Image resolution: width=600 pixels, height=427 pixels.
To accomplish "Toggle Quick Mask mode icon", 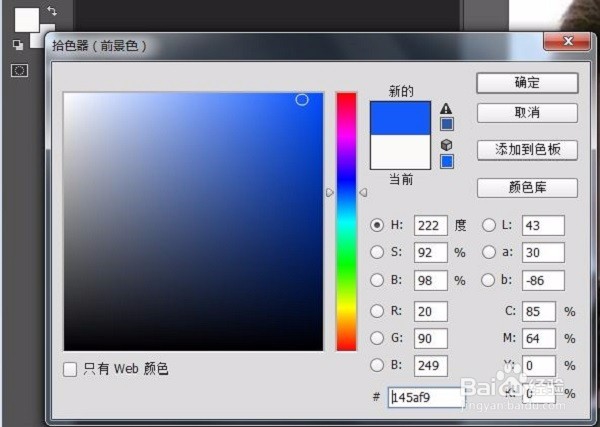I will click(x=19, y=70).
